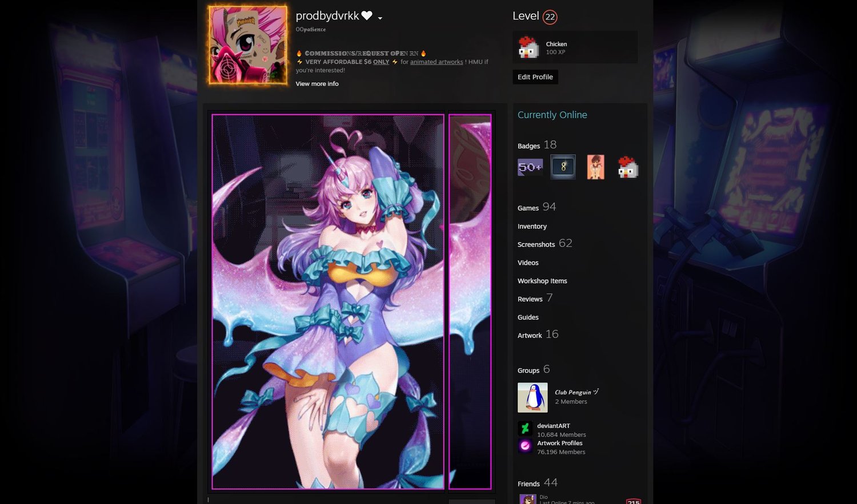This screenshot has height=504, width=857.
Task: Open the Club Penguin group avatar
Action: (x=532, y=398)
